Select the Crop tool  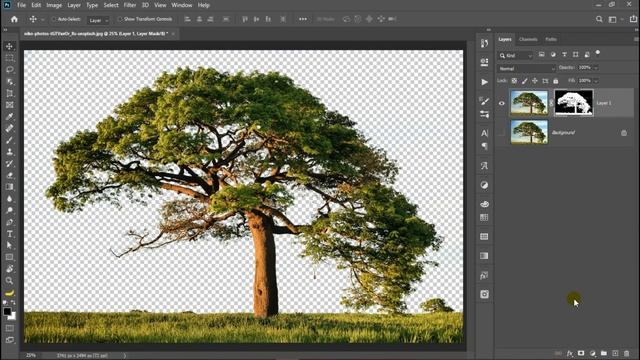tap(9, 93)
